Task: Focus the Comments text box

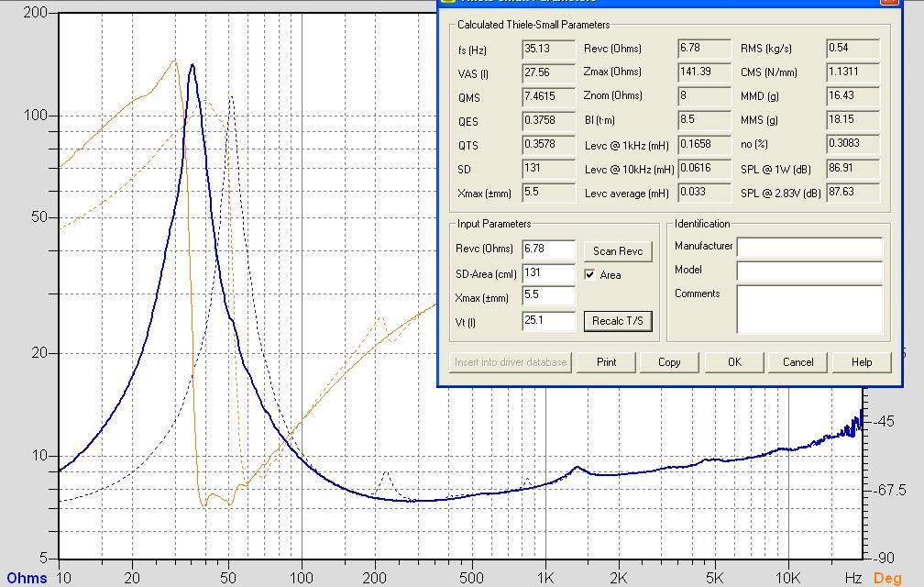Action: [x=809, y=309]
